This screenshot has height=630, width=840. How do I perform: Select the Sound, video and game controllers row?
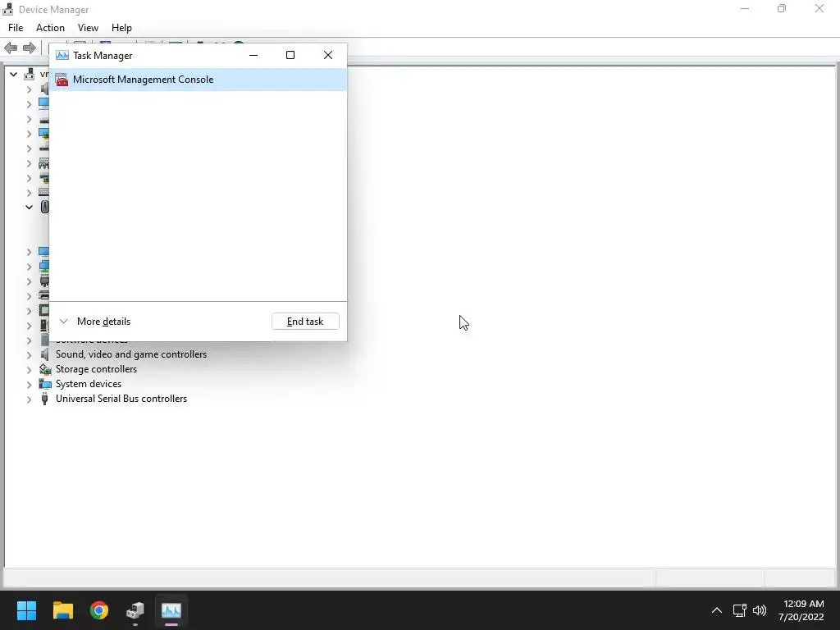click(130, 354)
